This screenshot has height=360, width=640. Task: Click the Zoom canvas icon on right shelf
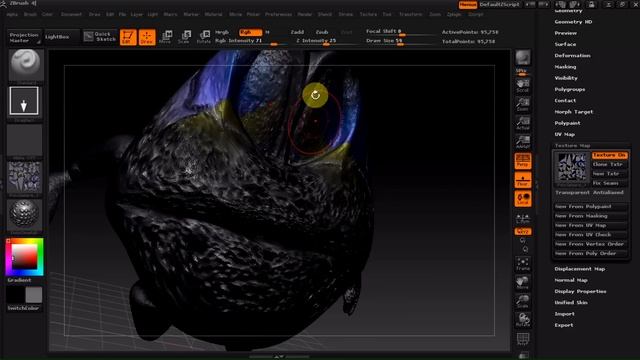522,104
